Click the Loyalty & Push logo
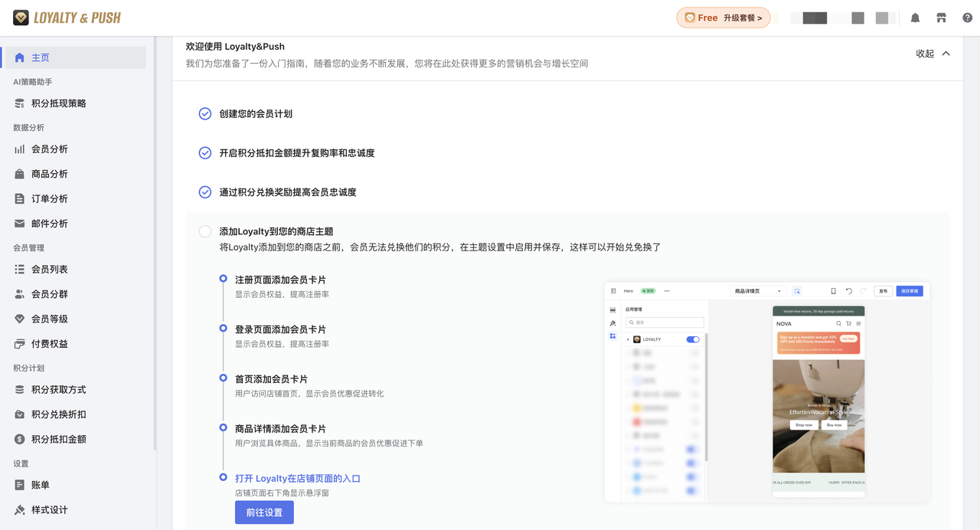 pyautogui.click(x=67, y=18)
